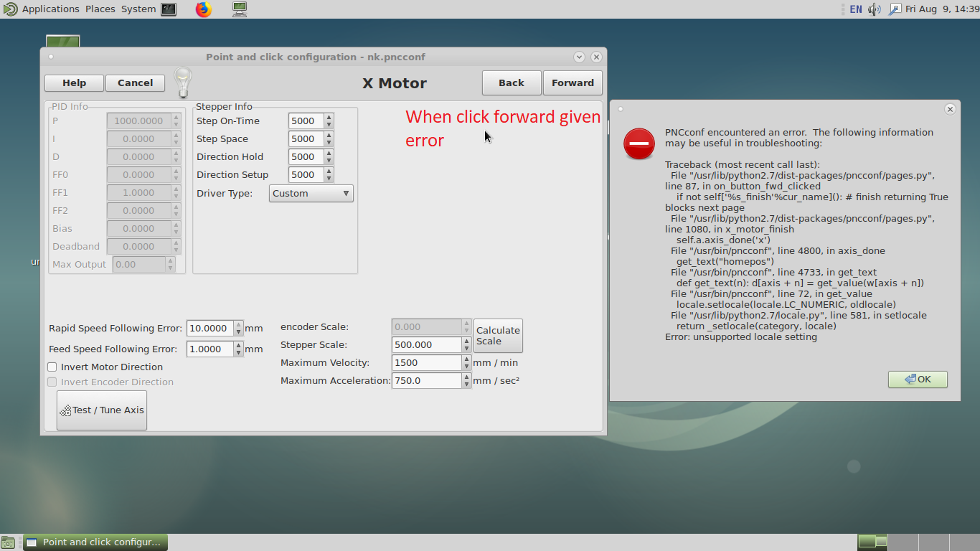Click the Back button
Viewport: 980px width, 551px height.
[x=512, y=83]
